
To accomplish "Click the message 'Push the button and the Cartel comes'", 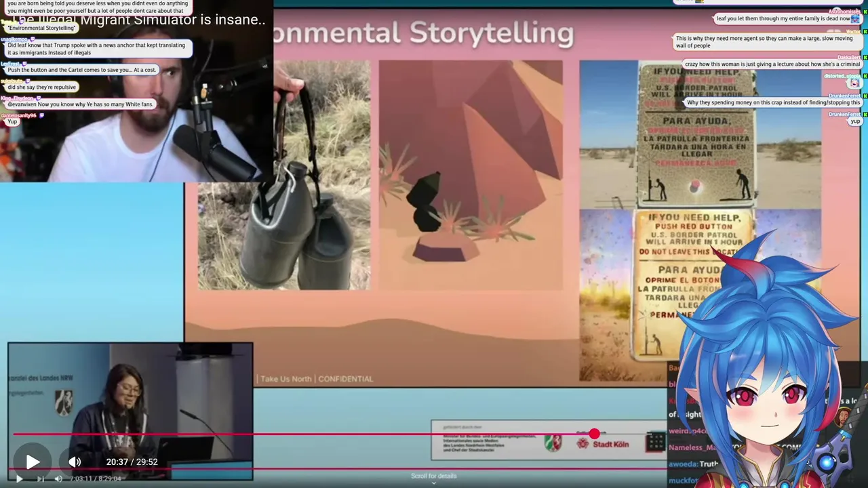I will click(81, 70).
